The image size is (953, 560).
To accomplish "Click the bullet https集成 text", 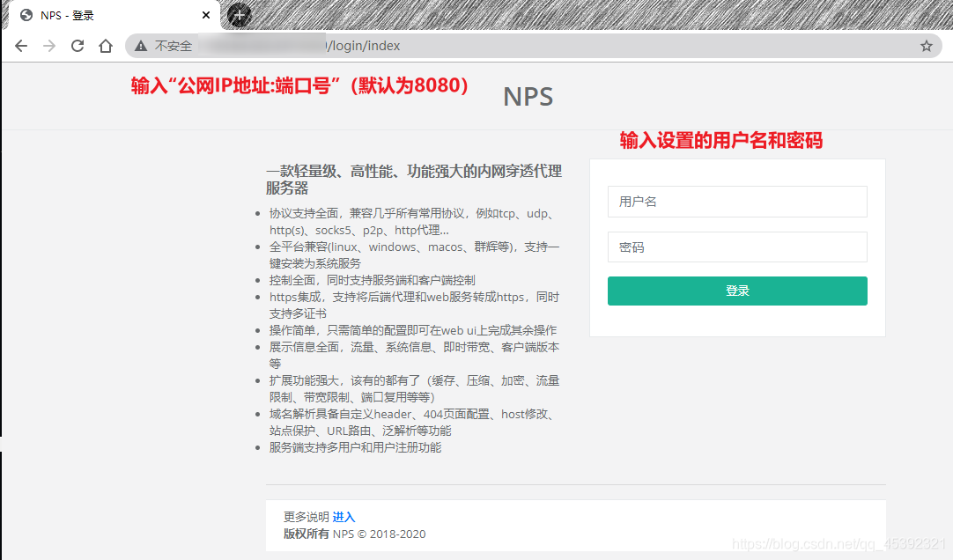I will coord(414,305).
